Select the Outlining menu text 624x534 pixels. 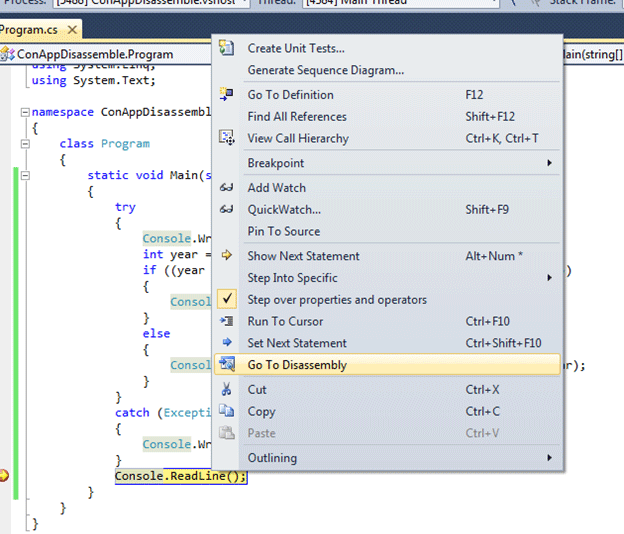[x=272, y=458]
